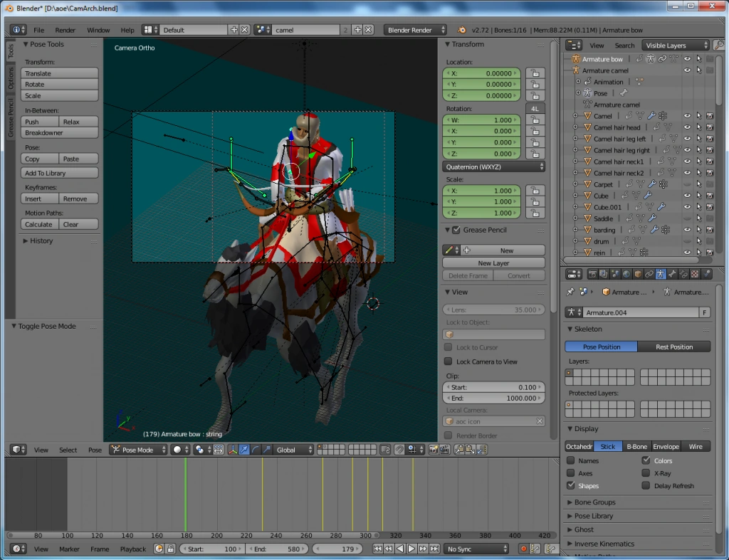Check the Lock Camera to View box
The image size is (729, 560).
tap(448, 361)
